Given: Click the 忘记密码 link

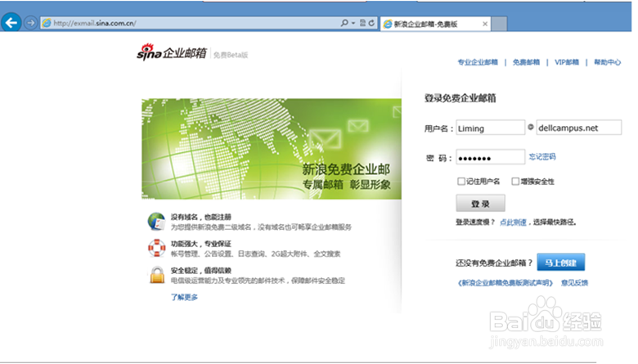Looking at the screenshot, I should coord(542,157).
